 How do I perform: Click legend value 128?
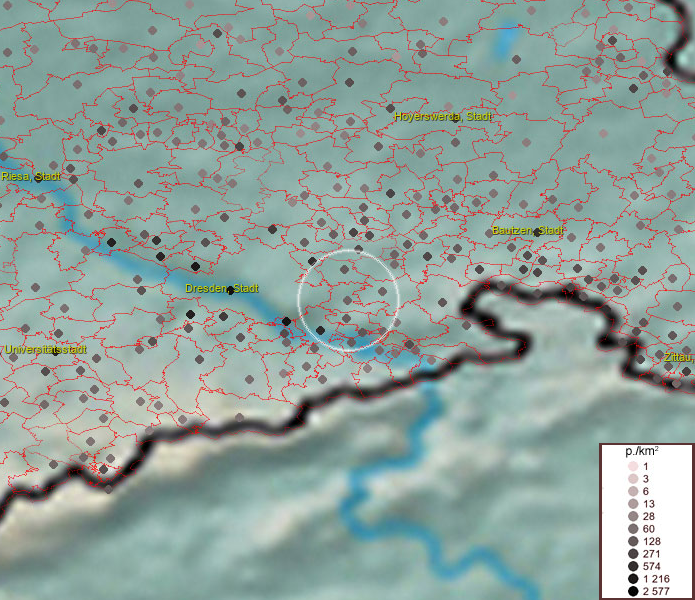click(652, 541)
